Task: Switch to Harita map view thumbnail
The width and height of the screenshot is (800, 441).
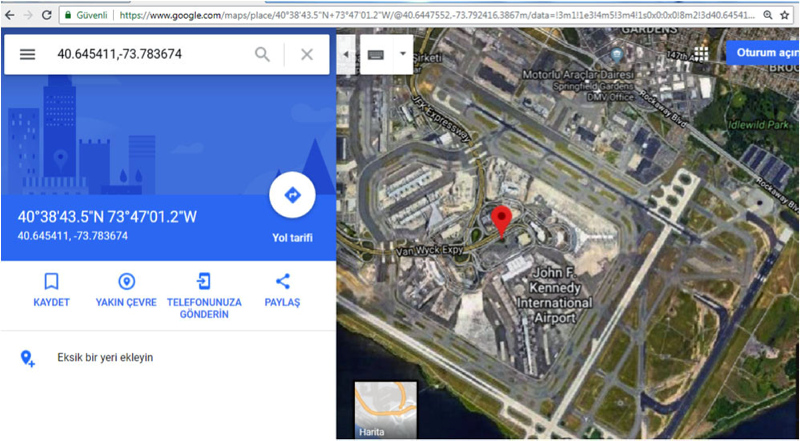Action: point(386,410)
